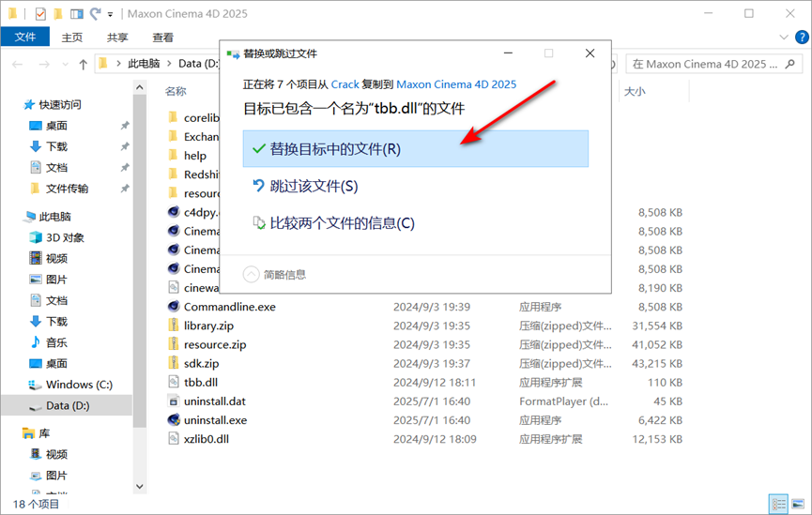This screenshot has height=515, width=812.
Task: Go back with the left arrow
Action: (x=18, y=64)
